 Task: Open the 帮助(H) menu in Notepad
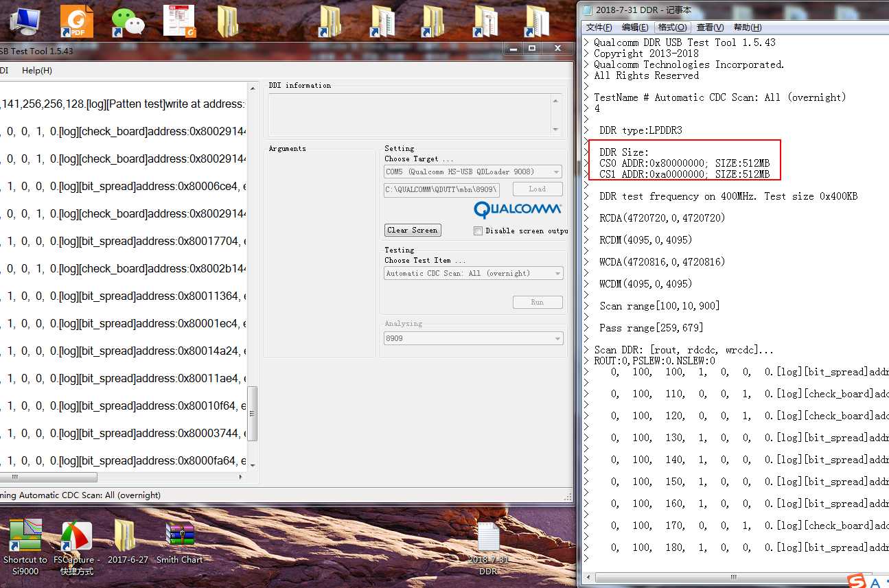click(748, 27)
